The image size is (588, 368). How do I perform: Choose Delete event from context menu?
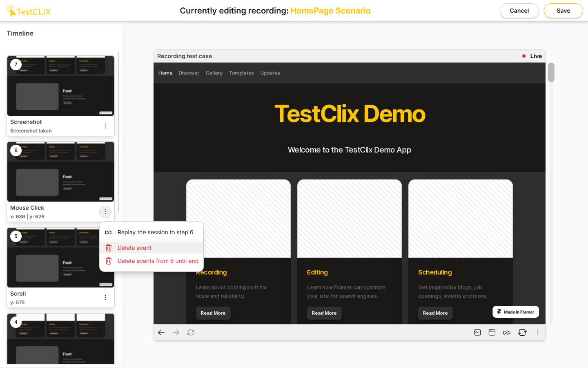pyautogui.click(x=151, y=248)
